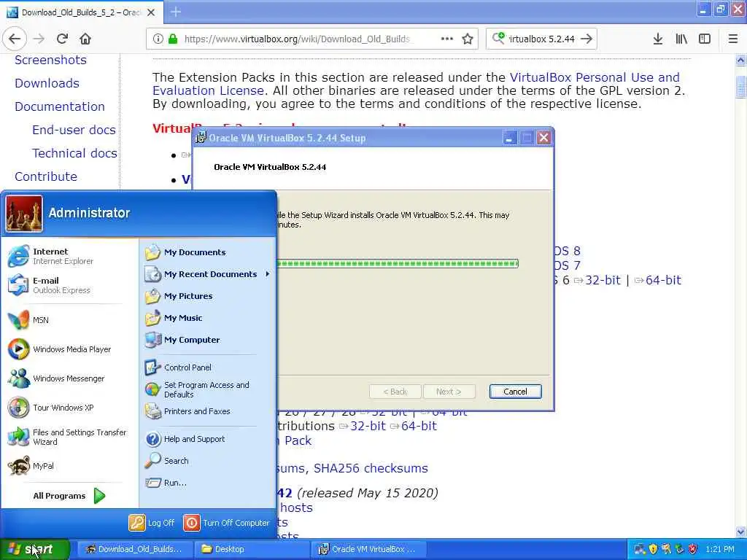
Task: Open Printers and Faxes
Action: tap(208, 411)
